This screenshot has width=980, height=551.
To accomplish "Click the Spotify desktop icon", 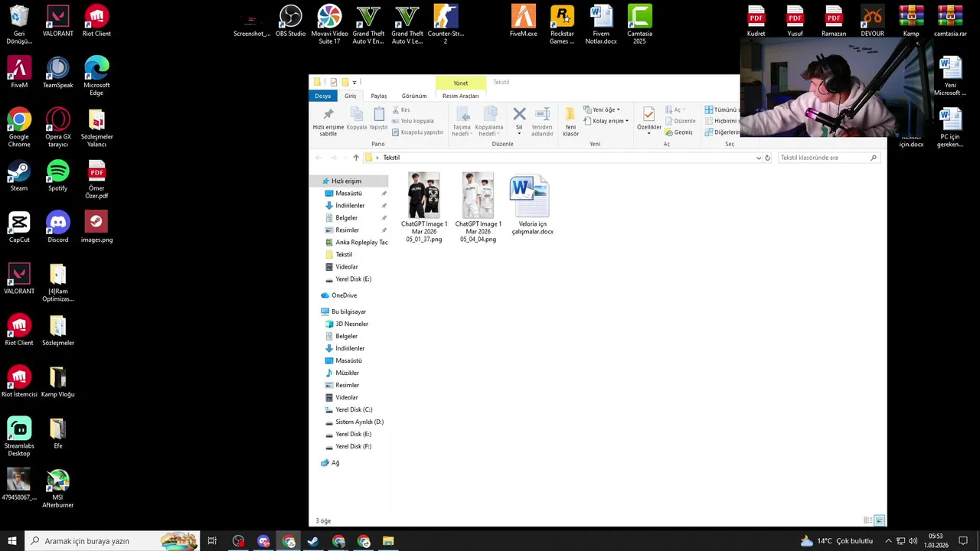I will [57, 176].
